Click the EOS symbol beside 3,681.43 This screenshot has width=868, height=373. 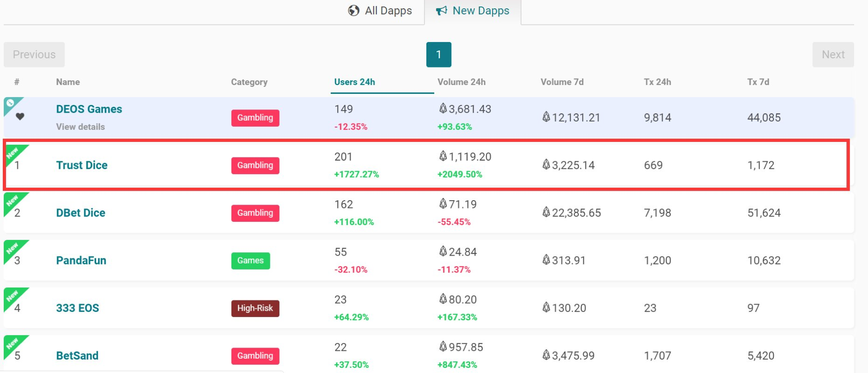[x=443, y=108]
